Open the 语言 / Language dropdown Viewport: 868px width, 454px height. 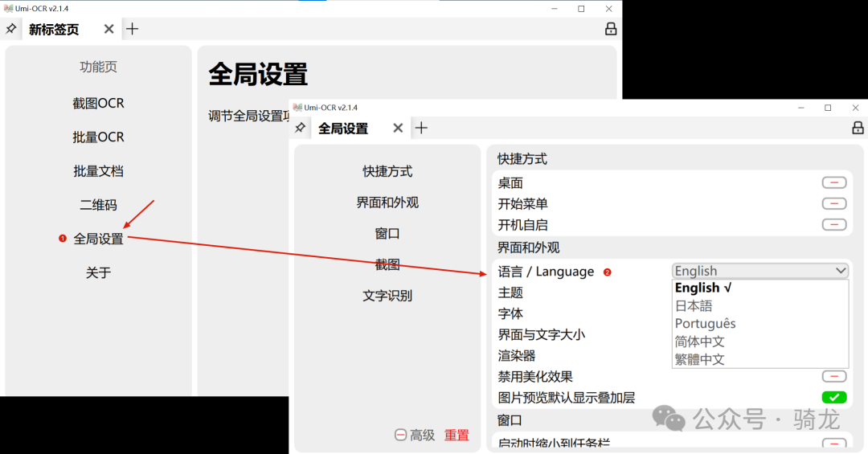pyautogui.click(x=760, y=271)
